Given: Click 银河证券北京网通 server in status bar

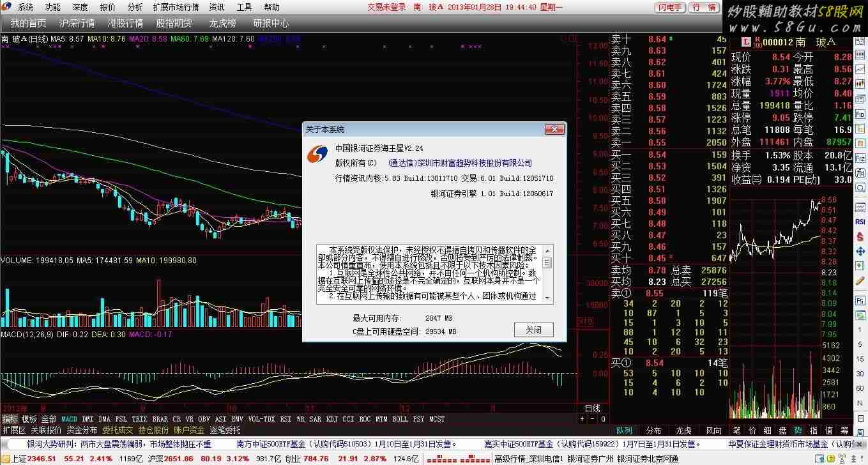Looking at the screenshot, I should pyautogui.click(x=648, y=459).
